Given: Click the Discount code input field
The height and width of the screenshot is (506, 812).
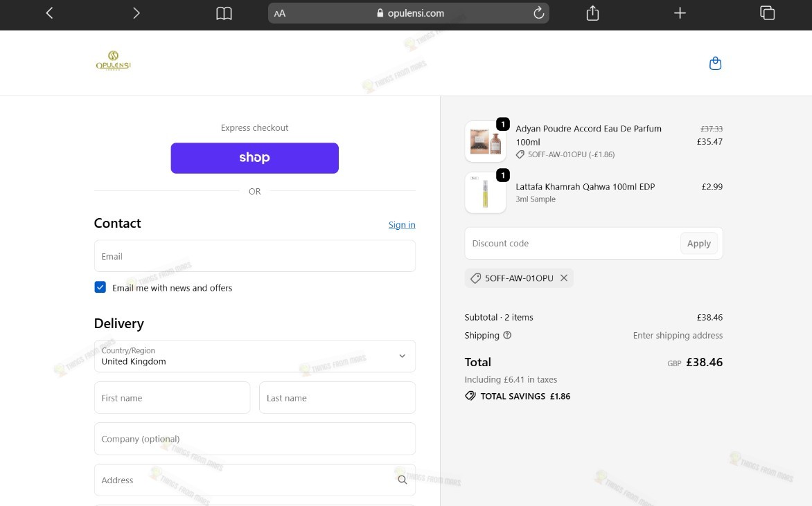Looking at the screenshot, I should [573, 243].
